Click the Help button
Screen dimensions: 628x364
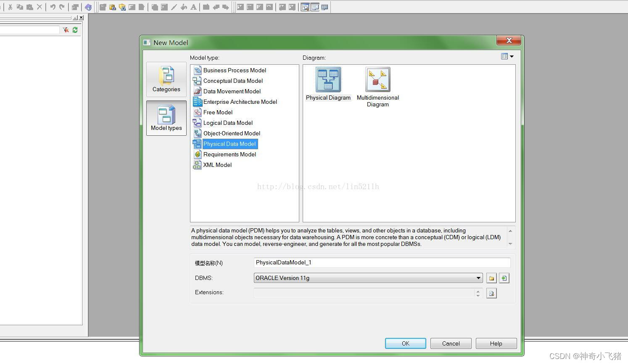pos(496,343)
